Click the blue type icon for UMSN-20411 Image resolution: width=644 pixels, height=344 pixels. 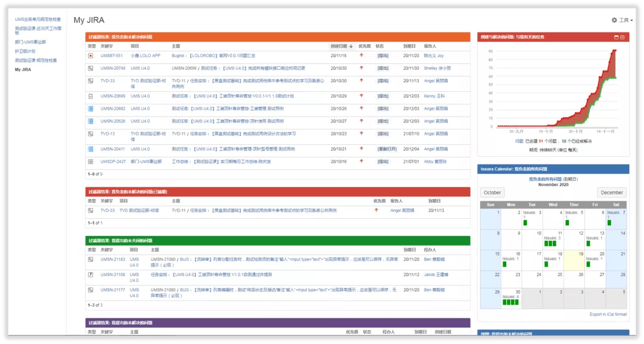(91, 150)
